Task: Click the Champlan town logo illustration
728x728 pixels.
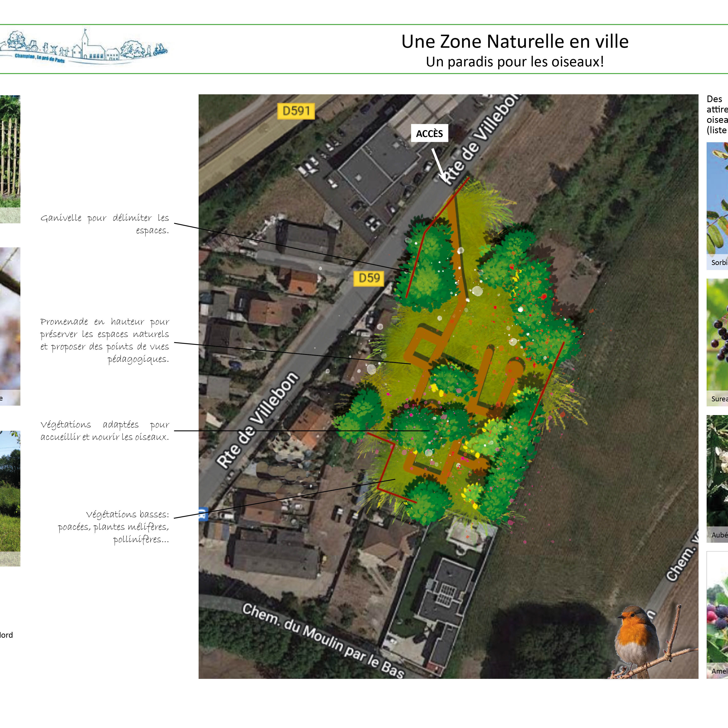Action: [84, 48]
